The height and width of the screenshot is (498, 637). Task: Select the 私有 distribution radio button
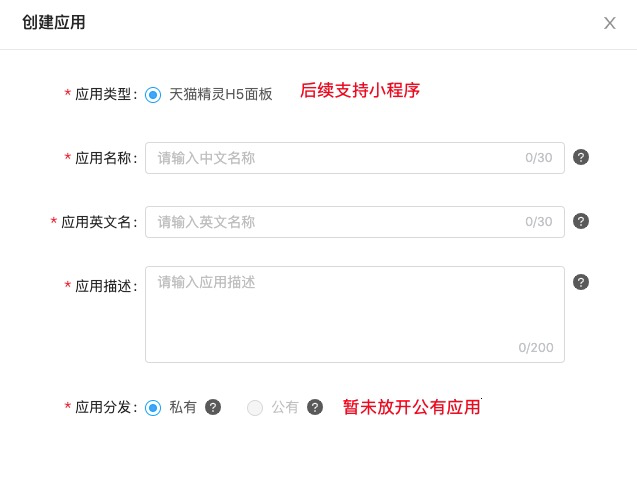click(x=153, y=407)
